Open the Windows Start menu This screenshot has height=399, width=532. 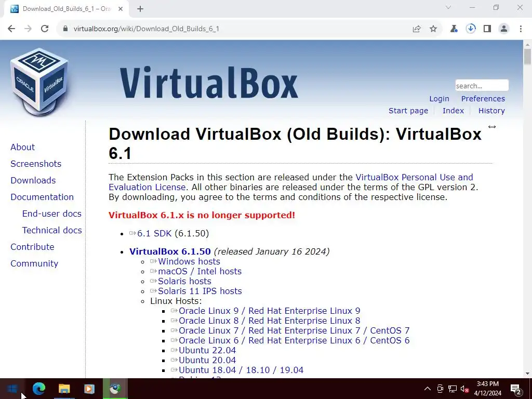point(12,389)
